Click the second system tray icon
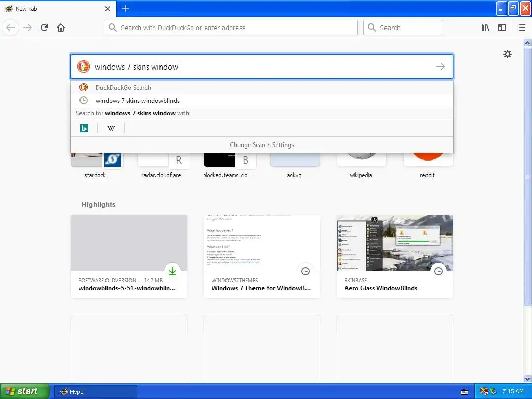532x399 pixels. click(x=493, y=391)
